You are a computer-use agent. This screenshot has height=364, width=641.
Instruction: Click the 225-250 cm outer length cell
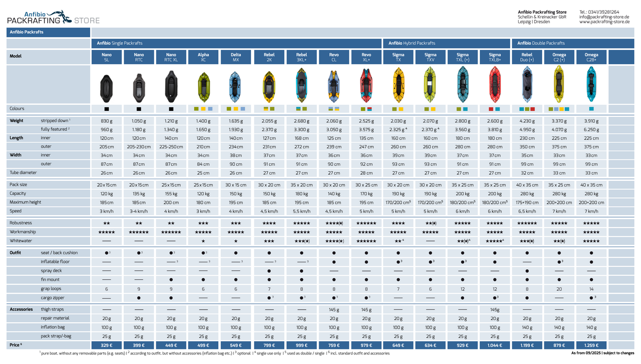pyautogui.click(x=171, y=147)
